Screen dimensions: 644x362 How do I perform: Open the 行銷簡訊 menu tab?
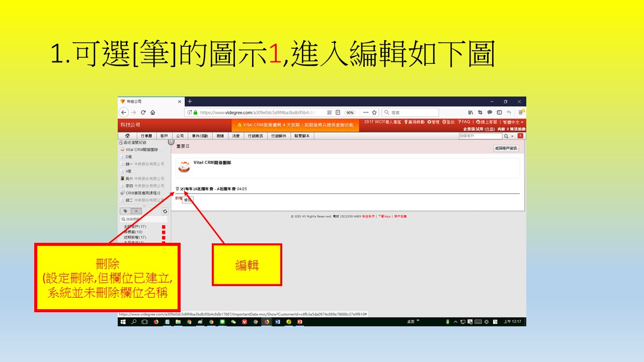click(256, 136)
